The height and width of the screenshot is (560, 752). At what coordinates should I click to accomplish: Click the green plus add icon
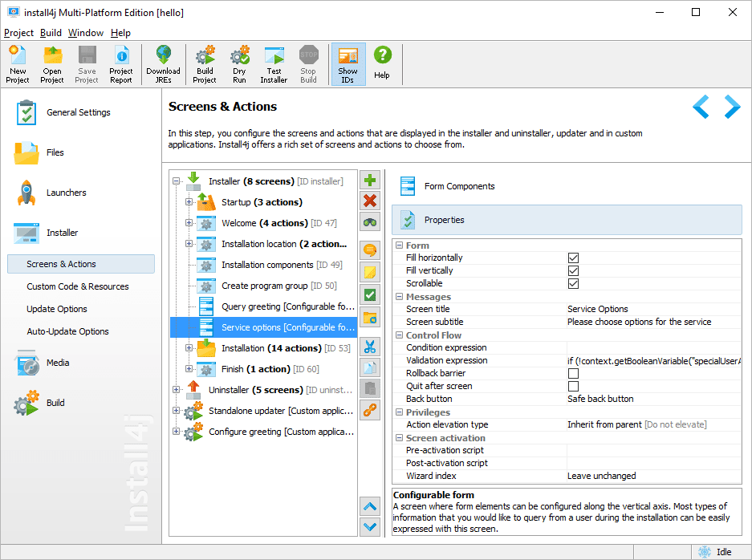point(370,181)
